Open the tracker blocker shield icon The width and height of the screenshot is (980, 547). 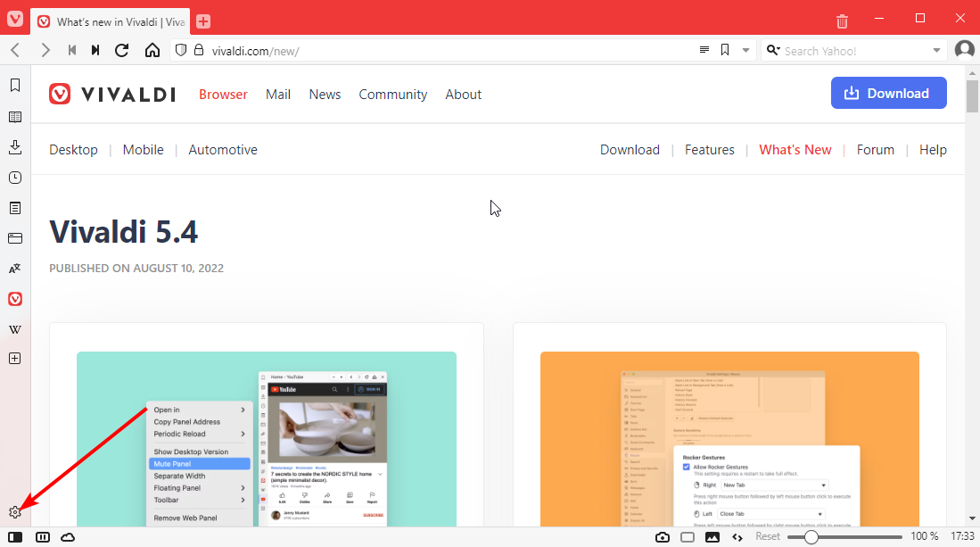coord(181,50)
